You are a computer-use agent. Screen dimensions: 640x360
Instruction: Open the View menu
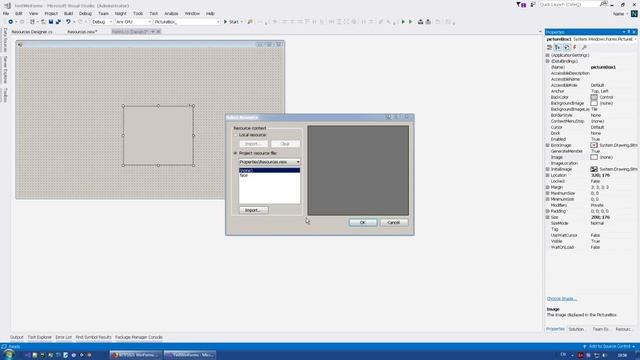[33, 13]
